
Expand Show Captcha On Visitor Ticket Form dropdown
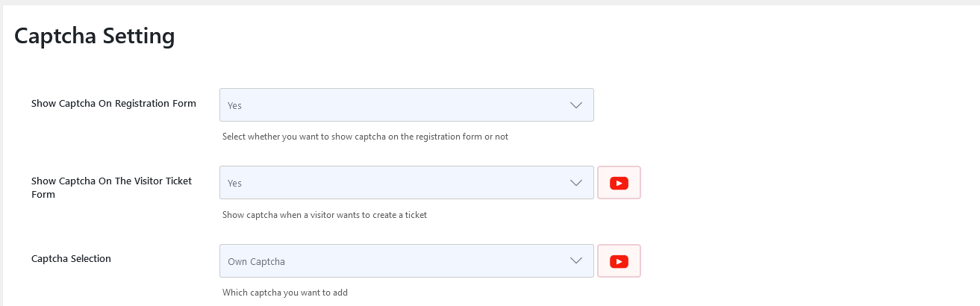click(406, 183)
